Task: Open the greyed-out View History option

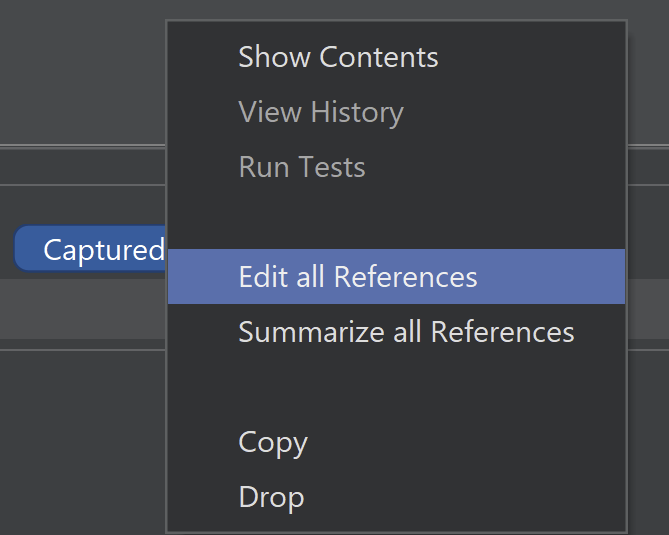Action: pyautogui.click(x=320, y=112)
